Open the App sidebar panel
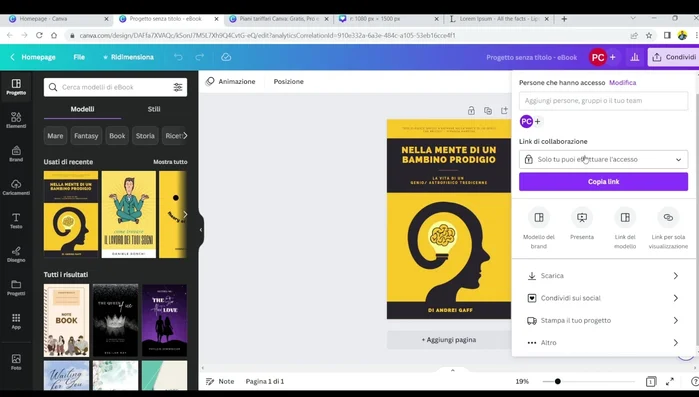Image resolution: width=699 pixels, height=397 pixels. coord(16,321)
